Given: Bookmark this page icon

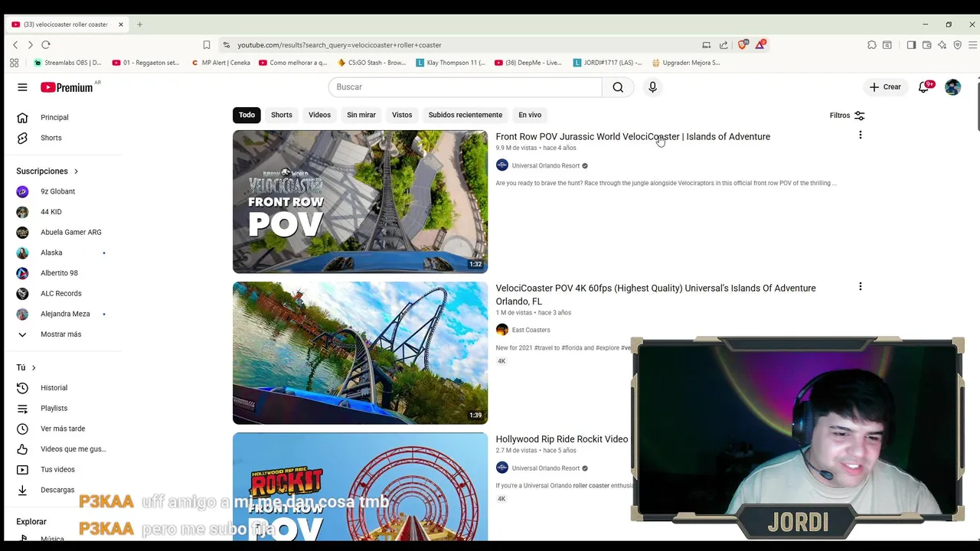Looking at the screenshot, I should pos(207,45).
